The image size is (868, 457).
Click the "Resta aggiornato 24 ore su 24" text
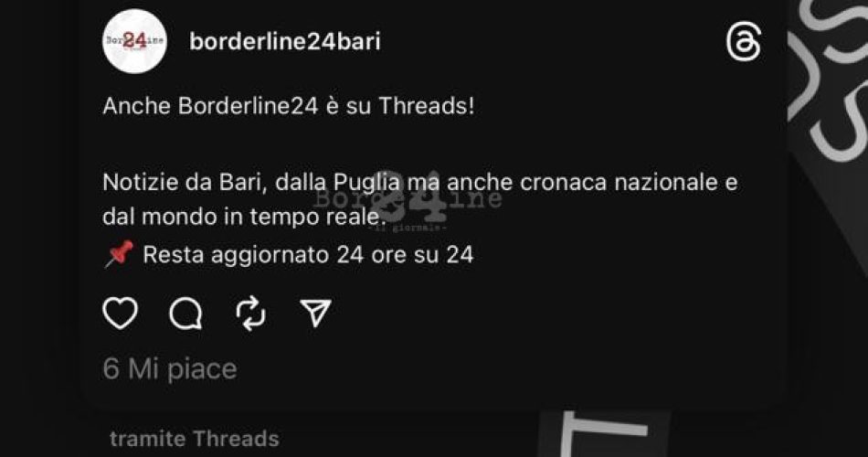(x=308, y=255)
